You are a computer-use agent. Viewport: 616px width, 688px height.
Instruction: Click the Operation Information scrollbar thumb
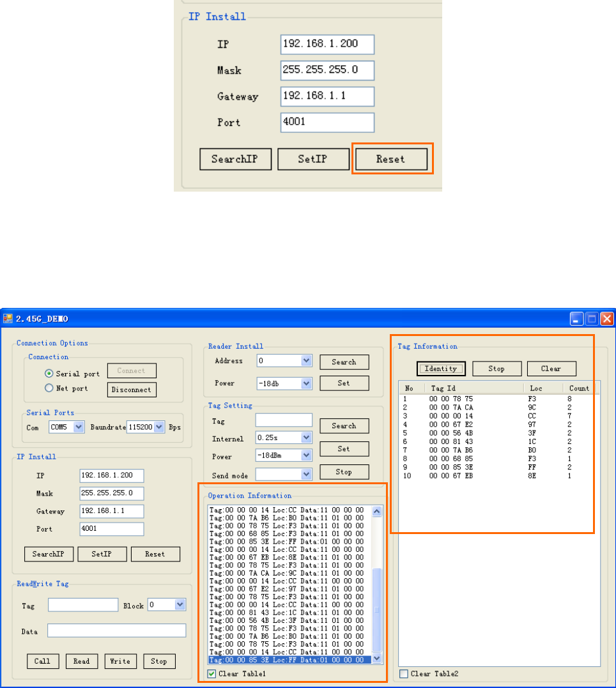click(377, 610)
